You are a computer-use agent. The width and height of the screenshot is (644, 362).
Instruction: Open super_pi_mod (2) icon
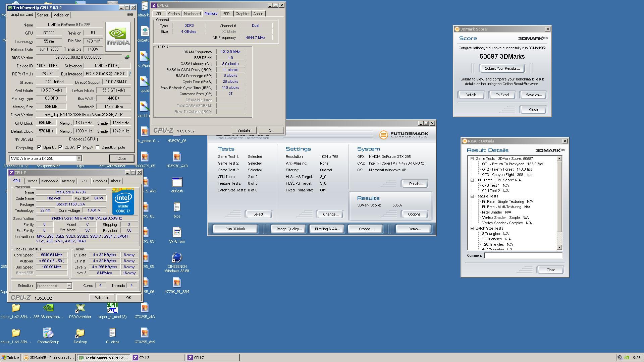pyautogui.click(x=112, y=310)
